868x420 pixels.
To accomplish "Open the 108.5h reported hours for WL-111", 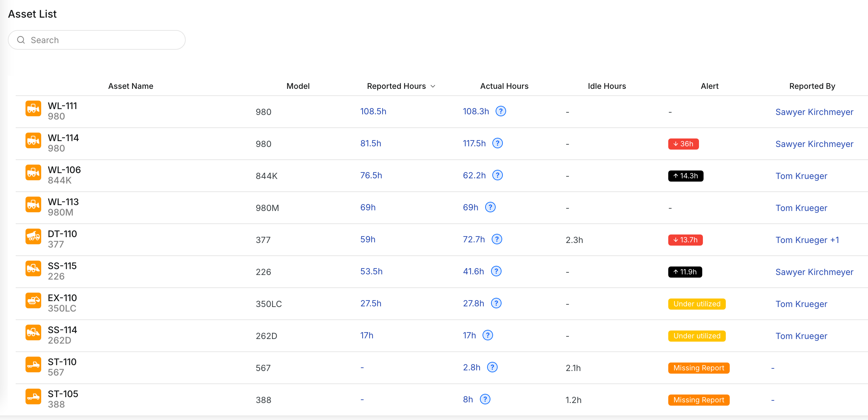I will [x=373, y=111].
